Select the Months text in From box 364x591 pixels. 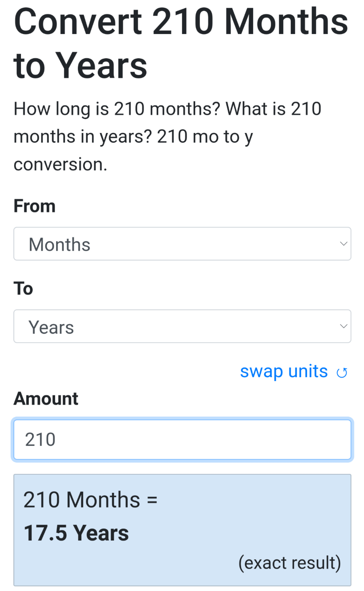point(59,245)
